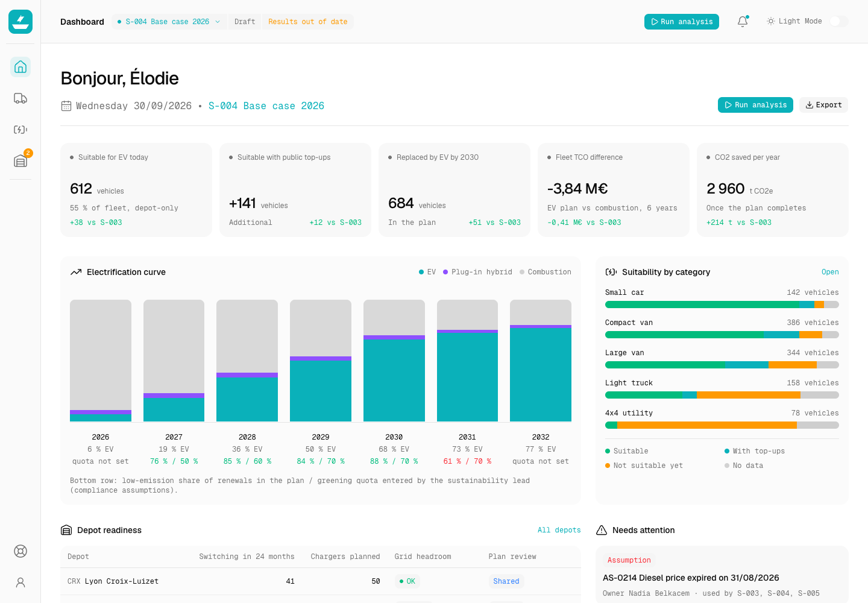
Task: Open the All depots link
Action: pyautogui.click(x=559, y=531)
